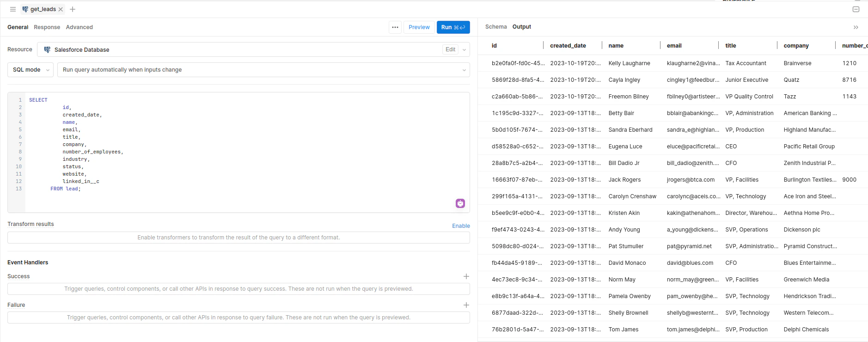Sort by the created_date column header

tap(568, 46)
